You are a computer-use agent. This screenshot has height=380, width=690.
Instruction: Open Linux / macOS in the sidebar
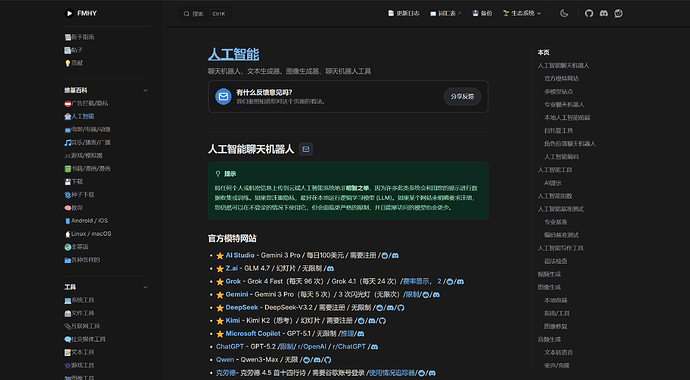[x=88, y=234]
